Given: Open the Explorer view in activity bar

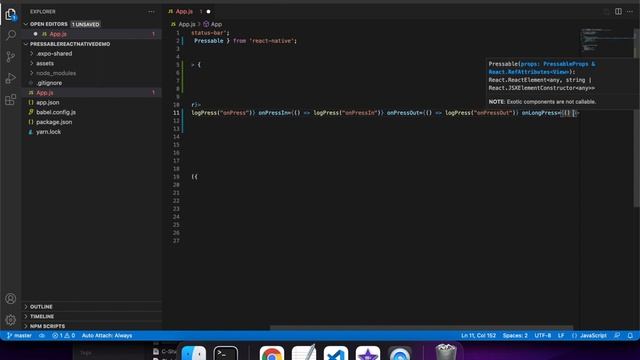Looking at the screenshot, I should [x=11, y=15].
